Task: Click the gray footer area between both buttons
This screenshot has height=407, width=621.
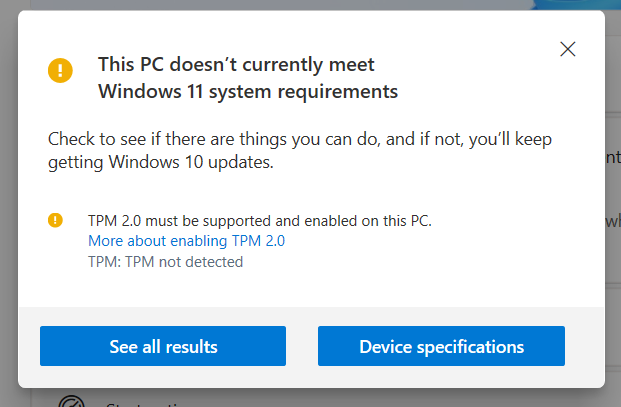Action: [302, 346]
